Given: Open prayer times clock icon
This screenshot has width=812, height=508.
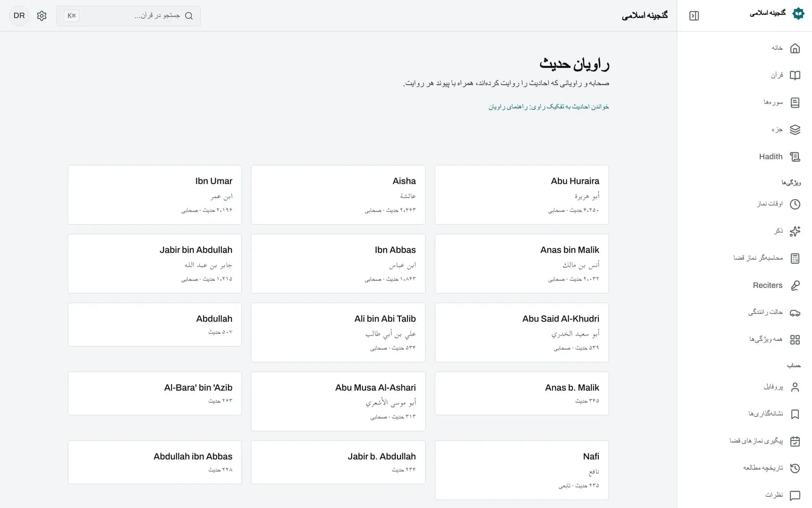Looking at the screenshot, I should [795, 204].
